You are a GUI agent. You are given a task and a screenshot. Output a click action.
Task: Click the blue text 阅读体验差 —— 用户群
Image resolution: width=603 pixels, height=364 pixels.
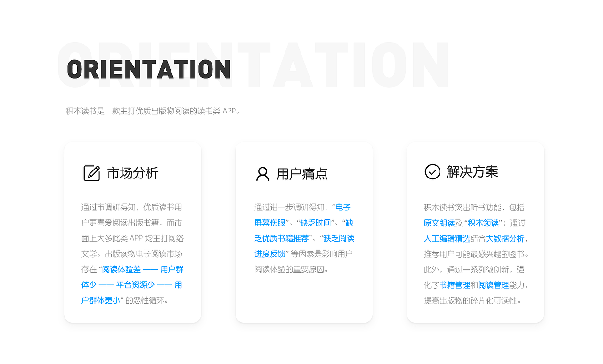pyautogui.click(x=143, y=269)
